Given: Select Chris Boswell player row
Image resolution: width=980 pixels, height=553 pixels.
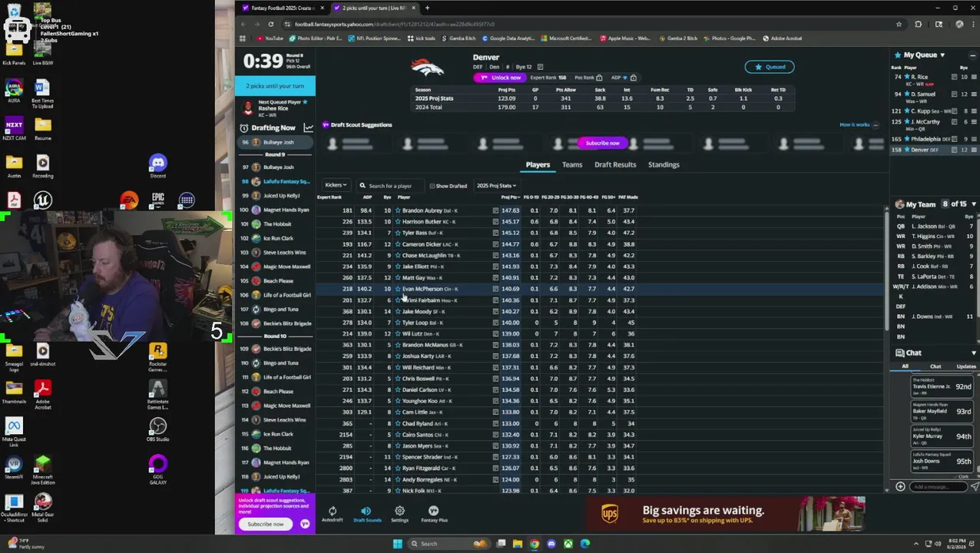Looking at the screenshot, I should [x=599, y=379].
